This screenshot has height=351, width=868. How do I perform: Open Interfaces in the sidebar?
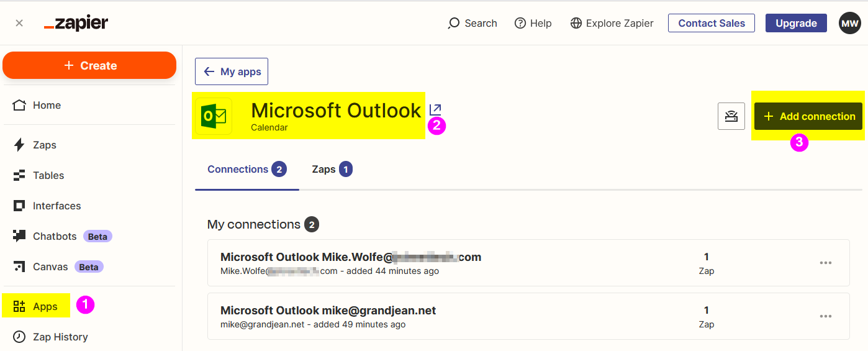point(48,206)
